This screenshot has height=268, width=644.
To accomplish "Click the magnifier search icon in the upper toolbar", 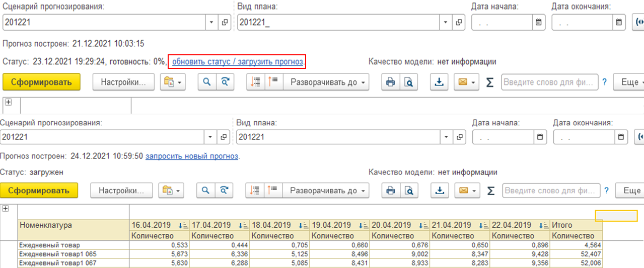I will click(206, 82).
